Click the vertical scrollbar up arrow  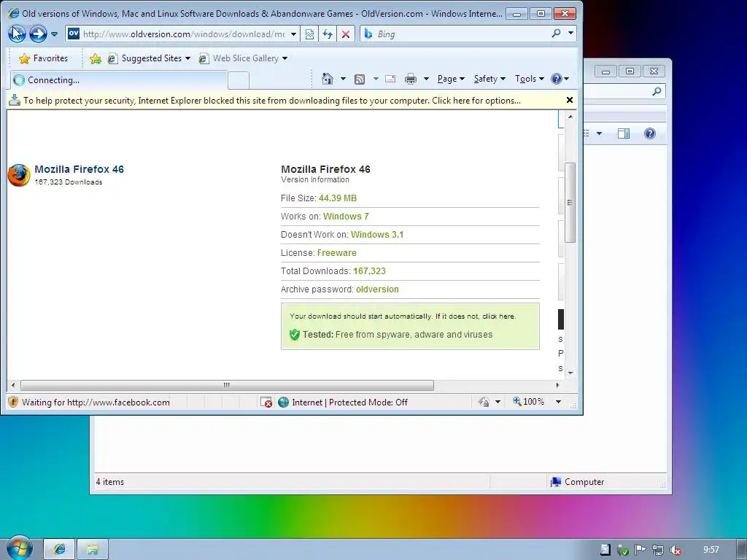tap(570, 117)
